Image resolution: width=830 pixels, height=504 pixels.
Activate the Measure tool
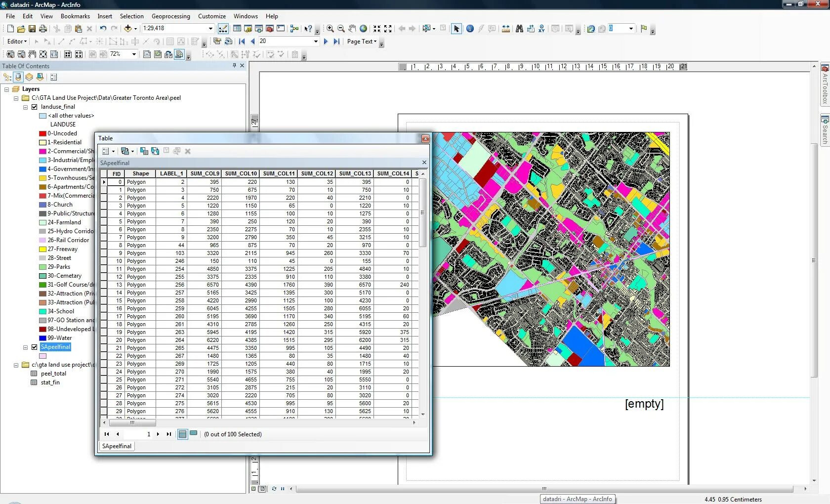[x=505, y=29]
